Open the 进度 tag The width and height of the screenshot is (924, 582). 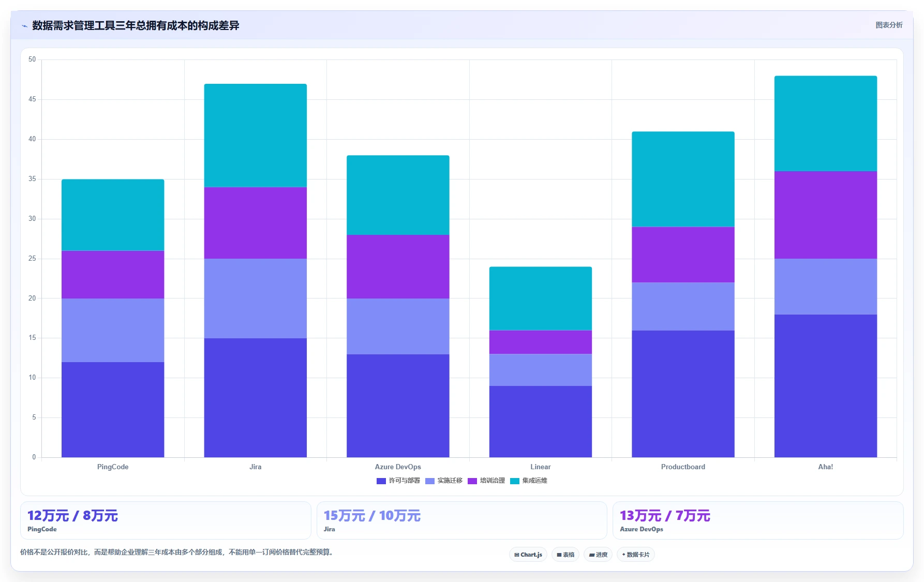[598, 555]
